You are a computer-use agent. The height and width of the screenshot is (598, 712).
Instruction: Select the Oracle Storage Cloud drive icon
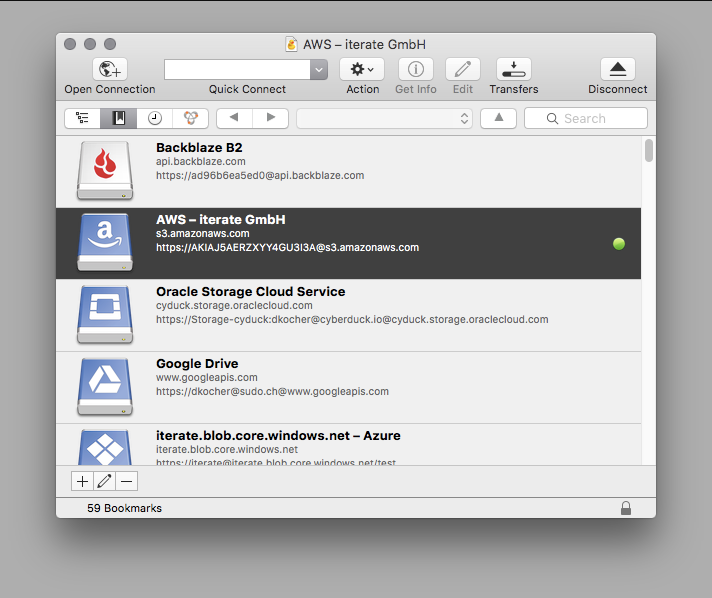coord(105,314)
